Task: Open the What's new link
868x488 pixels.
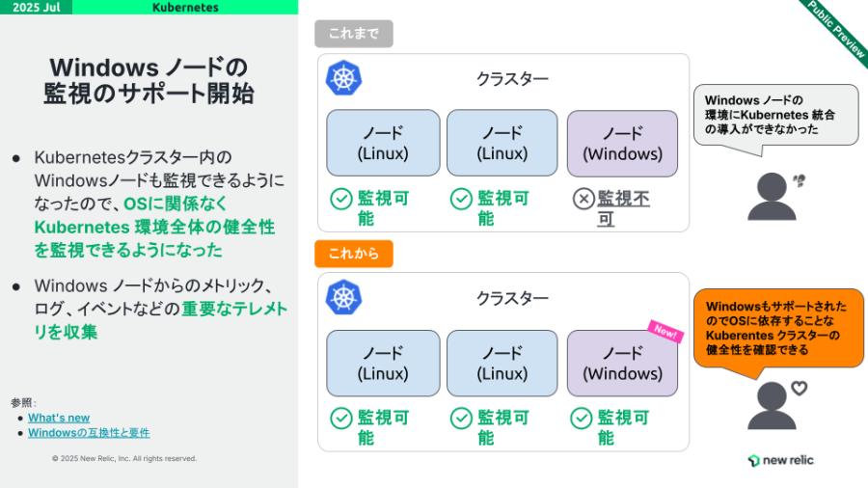Action: (59, 418)
